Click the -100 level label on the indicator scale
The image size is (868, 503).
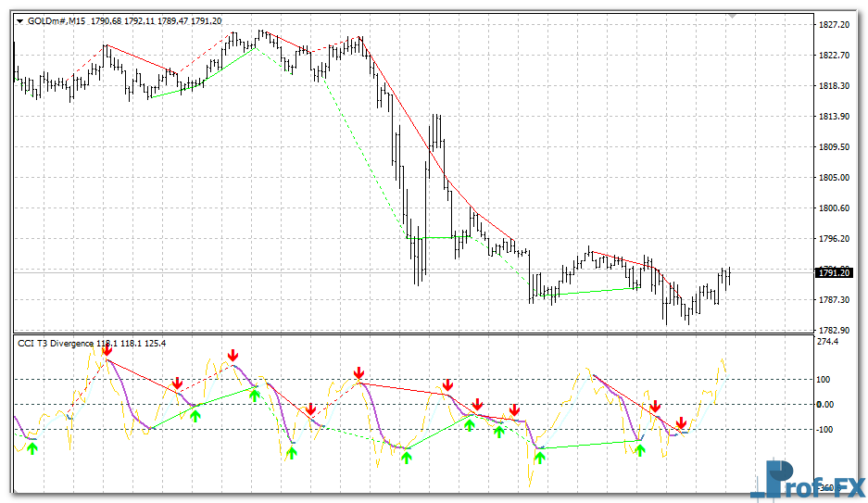[x=825, y=429]
